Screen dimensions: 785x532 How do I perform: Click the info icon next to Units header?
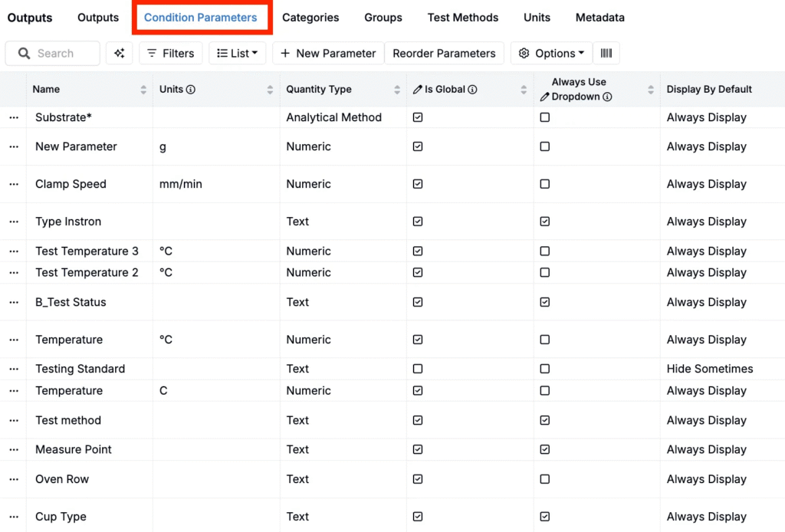[191, 90]
